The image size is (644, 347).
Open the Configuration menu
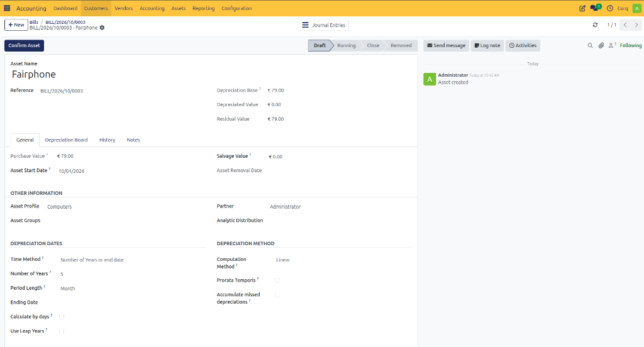point(236,8)
